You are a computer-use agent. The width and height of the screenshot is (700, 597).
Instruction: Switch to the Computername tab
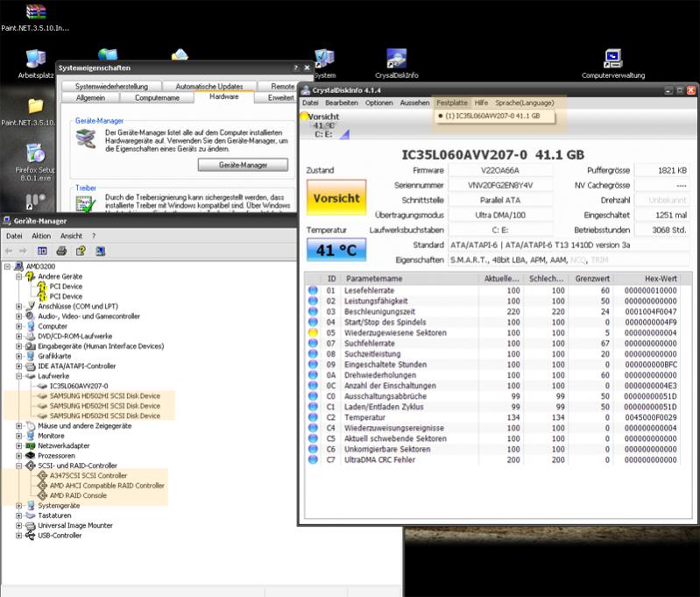[x=157, y=97]
